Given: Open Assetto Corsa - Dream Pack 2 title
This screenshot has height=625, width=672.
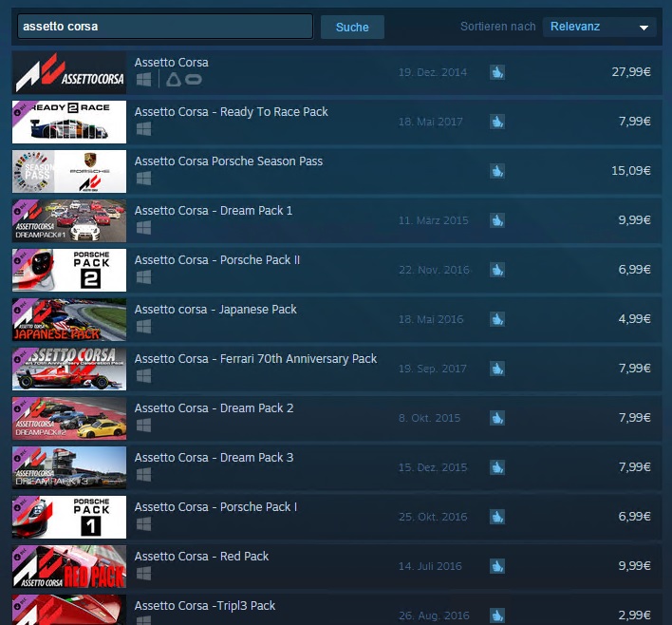Looking at the screenshot, I should (214, 407).
